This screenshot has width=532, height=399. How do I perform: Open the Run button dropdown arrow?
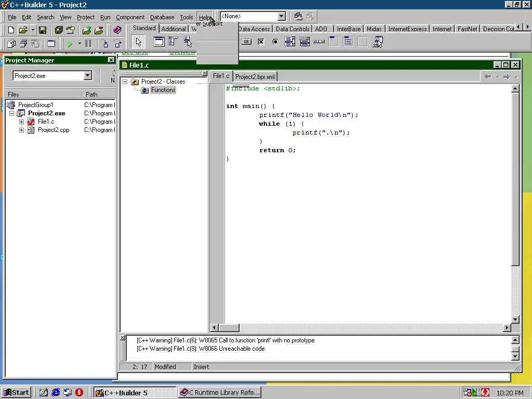pos(79,44)
